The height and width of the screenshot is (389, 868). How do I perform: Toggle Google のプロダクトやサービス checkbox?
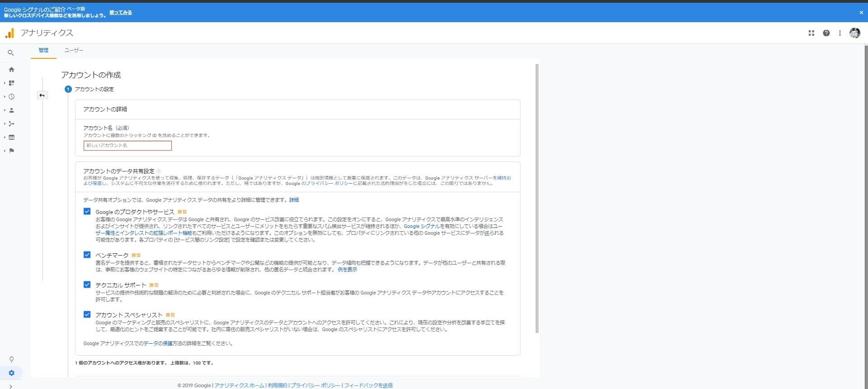(87, 211)
